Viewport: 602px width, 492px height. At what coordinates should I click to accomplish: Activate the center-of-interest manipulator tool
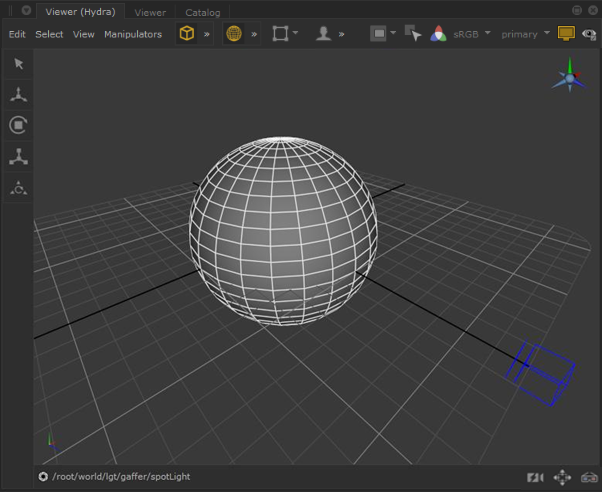18,187
